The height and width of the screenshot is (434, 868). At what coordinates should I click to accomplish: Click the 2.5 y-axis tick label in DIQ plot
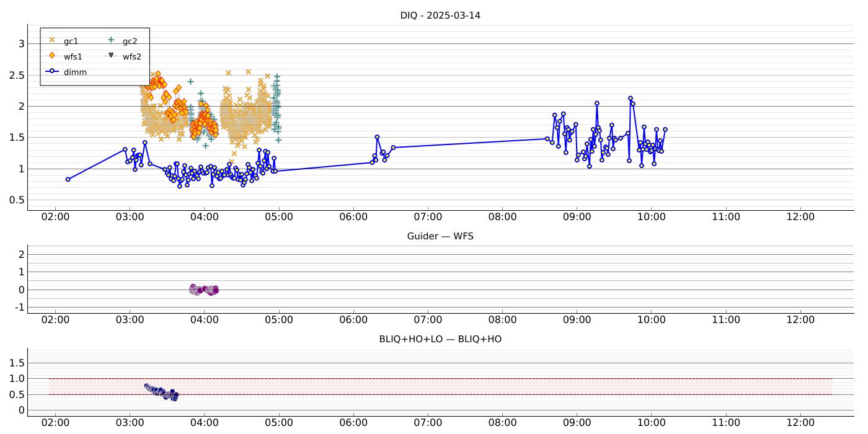[x=17, y=75]
